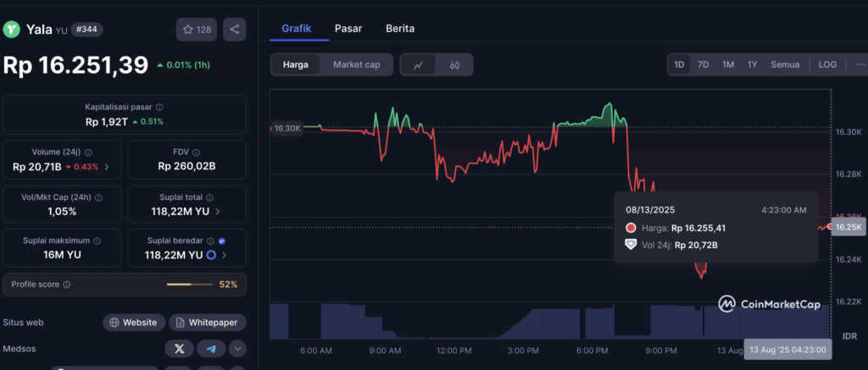Click the #344 rank badge
868x370 pixels.
click(x=86, y=30)
